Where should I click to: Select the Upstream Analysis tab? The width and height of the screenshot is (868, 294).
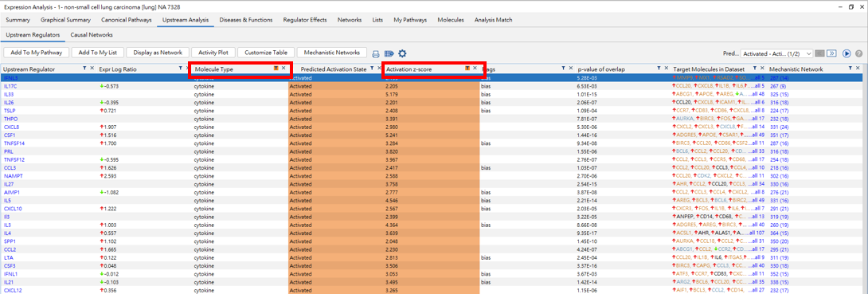[x=186, y=20]
